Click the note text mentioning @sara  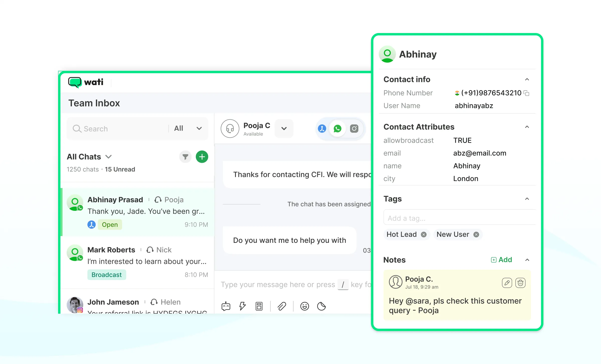pyautogui.click(x=455, y=306)
